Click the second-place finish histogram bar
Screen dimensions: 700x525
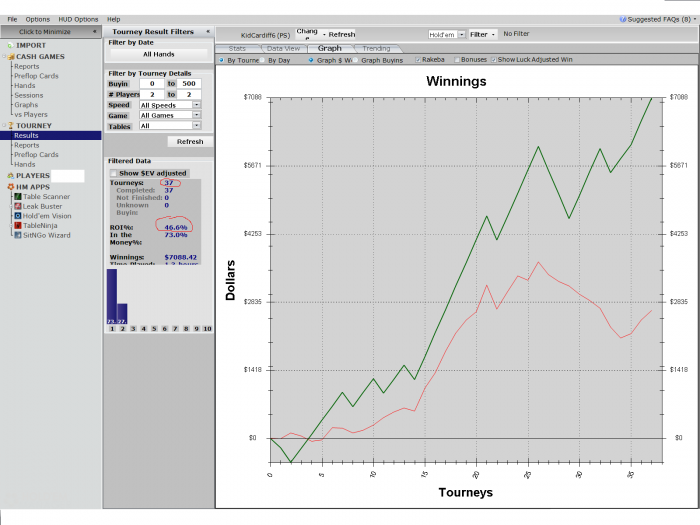point(122,314)
